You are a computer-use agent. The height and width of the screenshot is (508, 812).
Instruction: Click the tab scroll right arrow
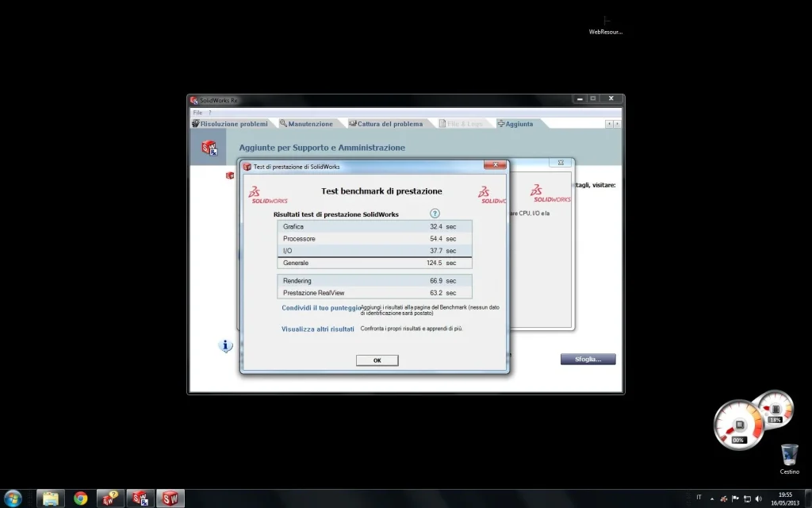617,124
